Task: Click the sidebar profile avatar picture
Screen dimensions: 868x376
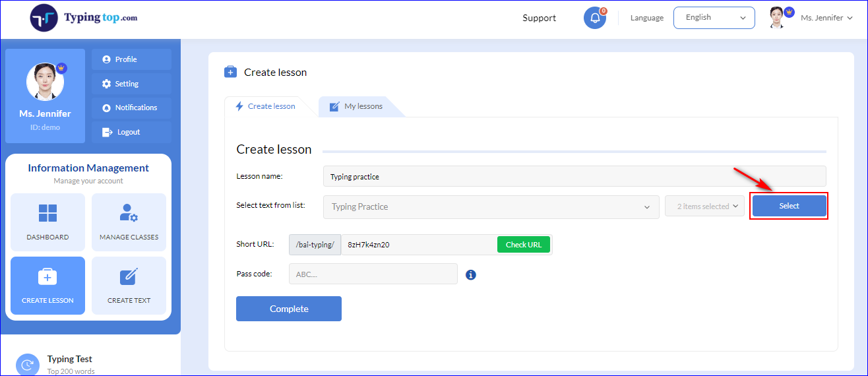Action: pyautogui.click(x=45, y=82)
